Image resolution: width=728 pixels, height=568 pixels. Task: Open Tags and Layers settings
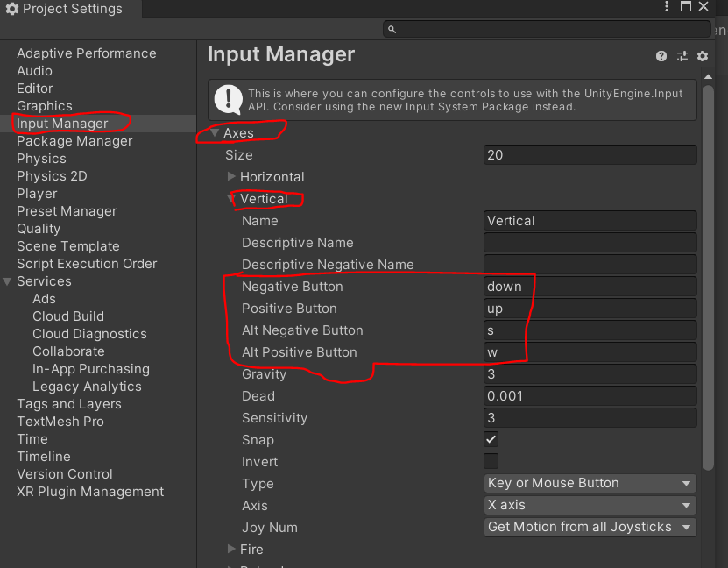(x=69, y=404)
